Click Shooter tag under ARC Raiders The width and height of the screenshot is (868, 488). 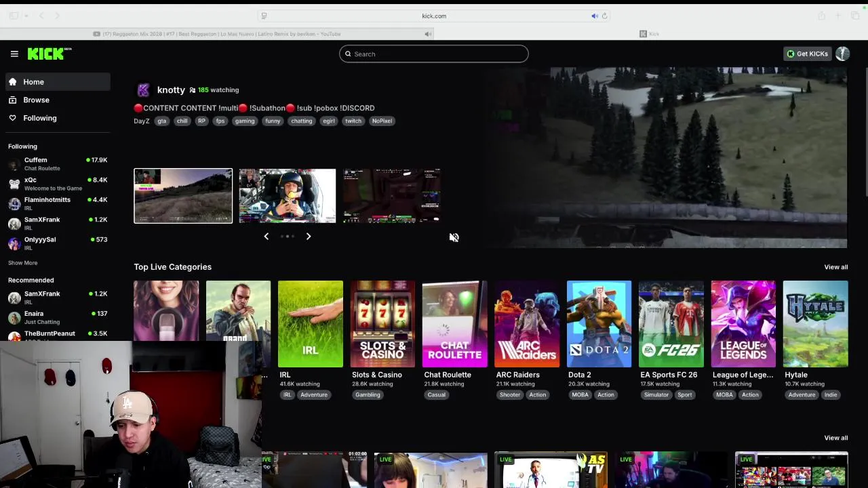pyautogui.click(x=510, y=395)
